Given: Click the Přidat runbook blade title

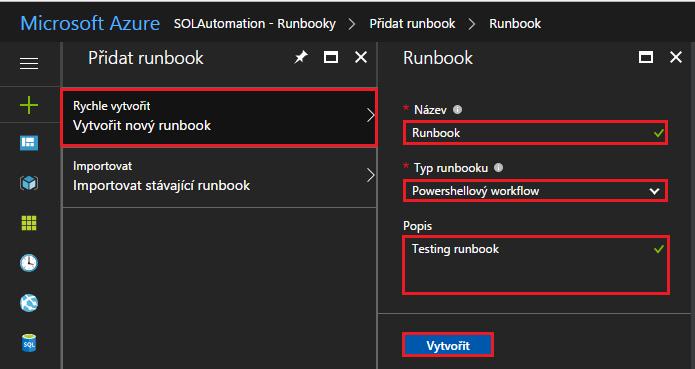Looking at the screenshot, I should coord(146,58).
